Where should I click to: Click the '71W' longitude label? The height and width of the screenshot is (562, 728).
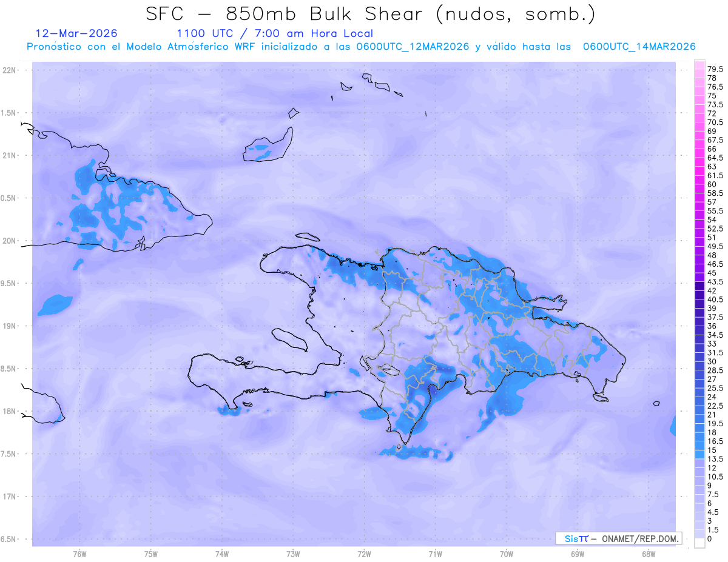click(435, 554)
